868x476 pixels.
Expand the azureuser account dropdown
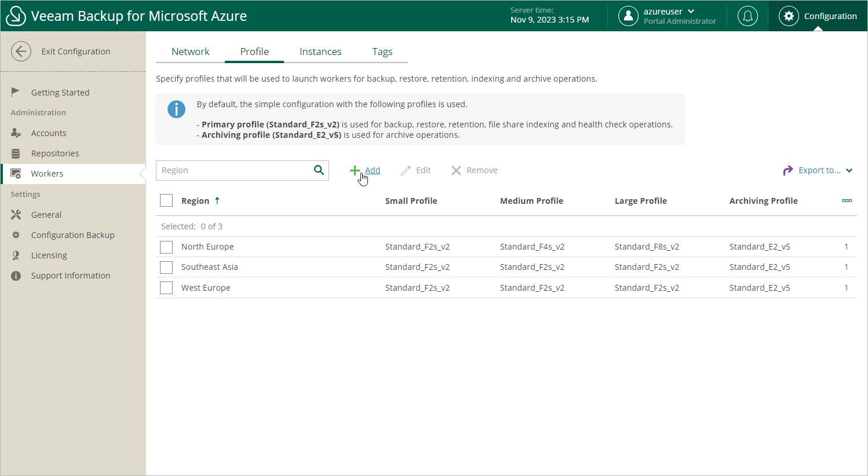pyautogui.click(x=691, y=12)
